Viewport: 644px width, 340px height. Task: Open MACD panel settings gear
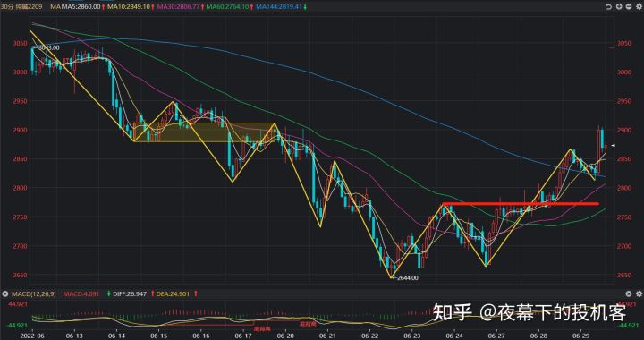tap(639, 293)
